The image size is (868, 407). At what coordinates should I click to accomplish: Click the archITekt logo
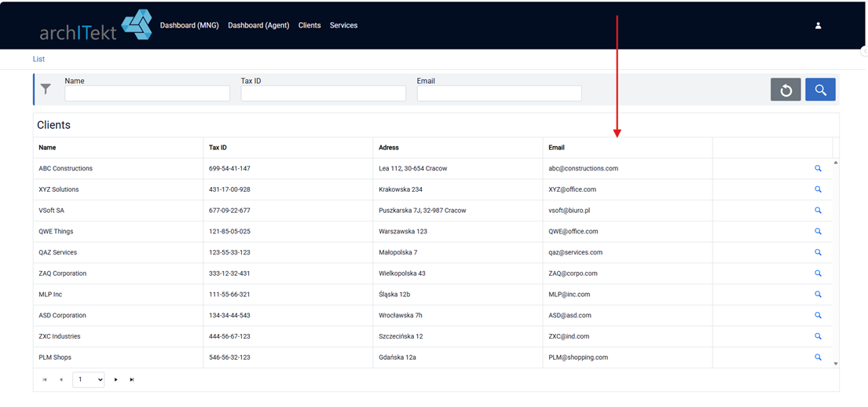pyautogui.click(x=96, y=25)
